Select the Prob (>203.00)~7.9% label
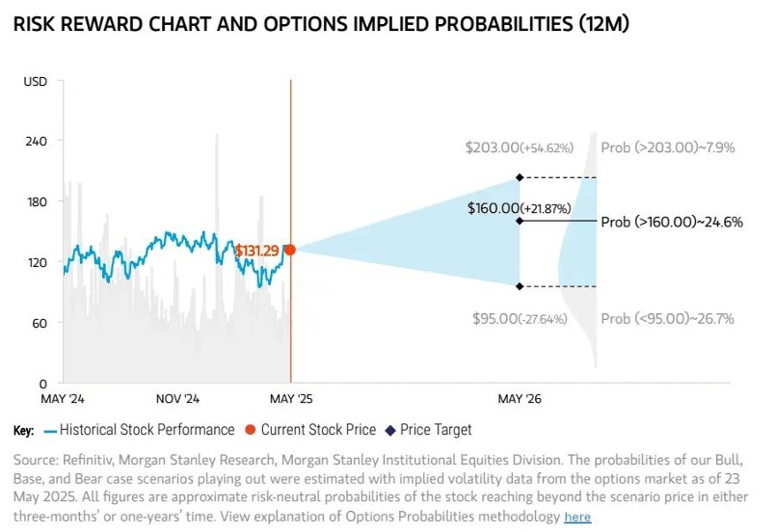Screen dimensions: 775x532 pos(667,147)
